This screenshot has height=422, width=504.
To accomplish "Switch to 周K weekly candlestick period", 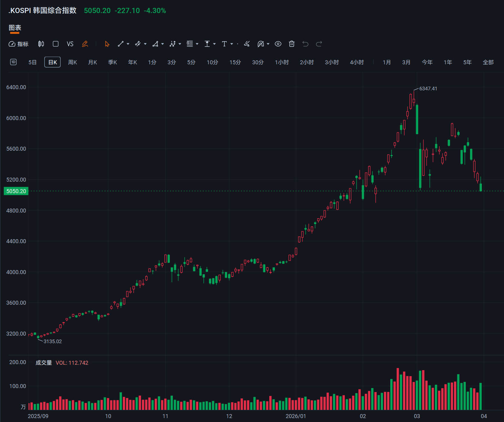I will (x=72, y=62).
